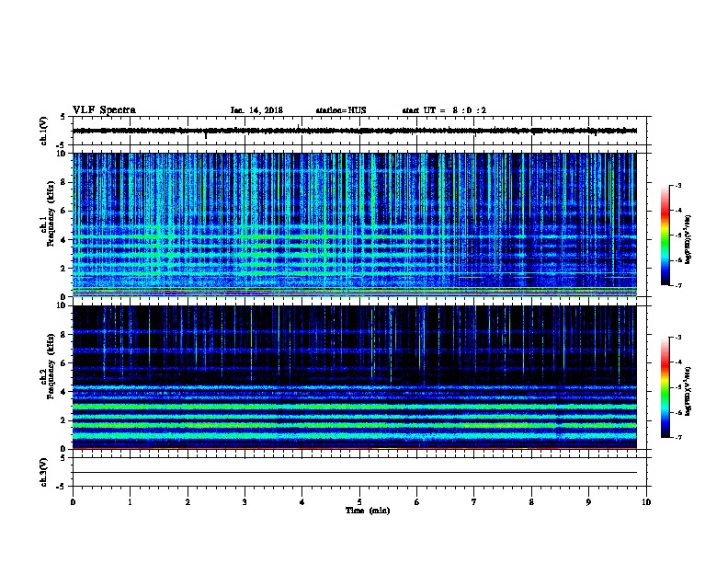Screen dimensions: 728x563
Task: Click the "-5" tick on ch.3 voltage axis
Action: 62,487
